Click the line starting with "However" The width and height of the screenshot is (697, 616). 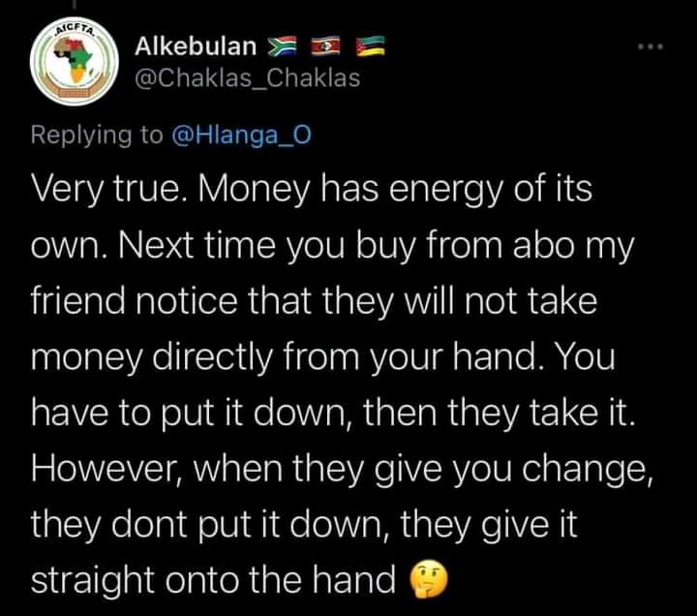[343, 470]
